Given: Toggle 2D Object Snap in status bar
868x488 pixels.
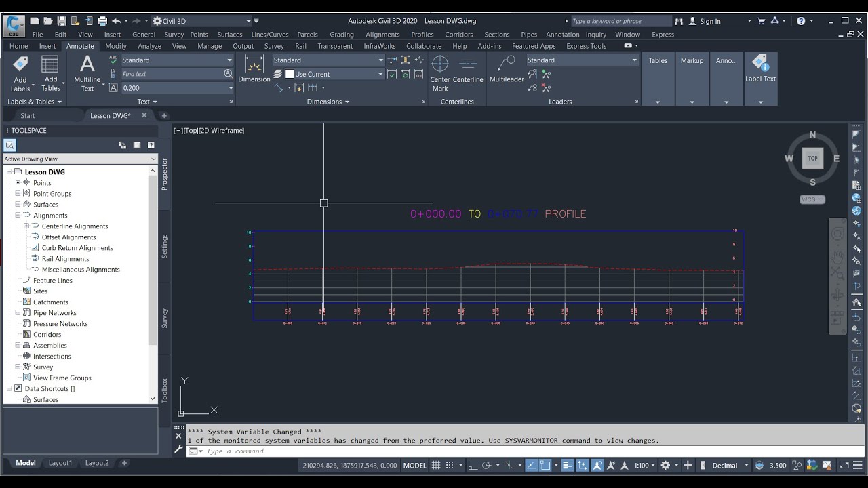Looking at the screenshot, I should click(545, 466).
